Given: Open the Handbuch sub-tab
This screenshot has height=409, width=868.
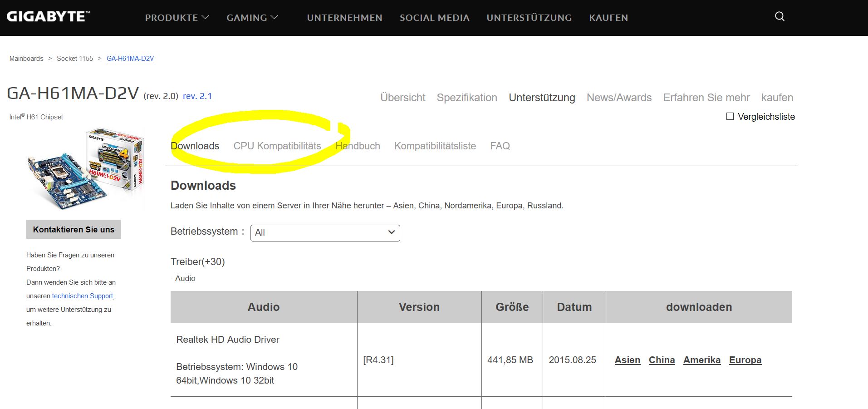Looking at the screenshot, I should pos(358,146).
